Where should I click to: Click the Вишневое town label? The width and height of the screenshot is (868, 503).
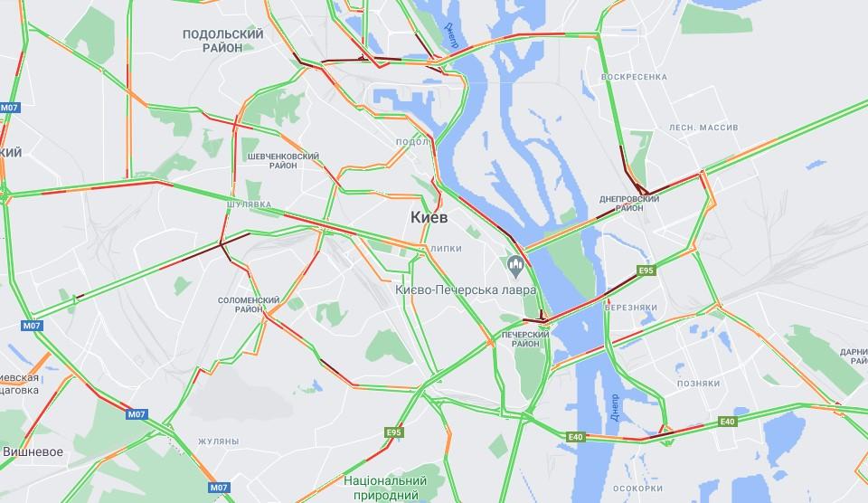point(33,452)
